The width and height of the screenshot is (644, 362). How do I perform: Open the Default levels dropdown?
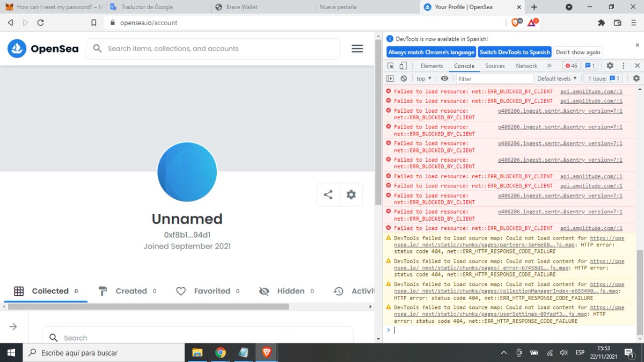[x=557, y=78]
